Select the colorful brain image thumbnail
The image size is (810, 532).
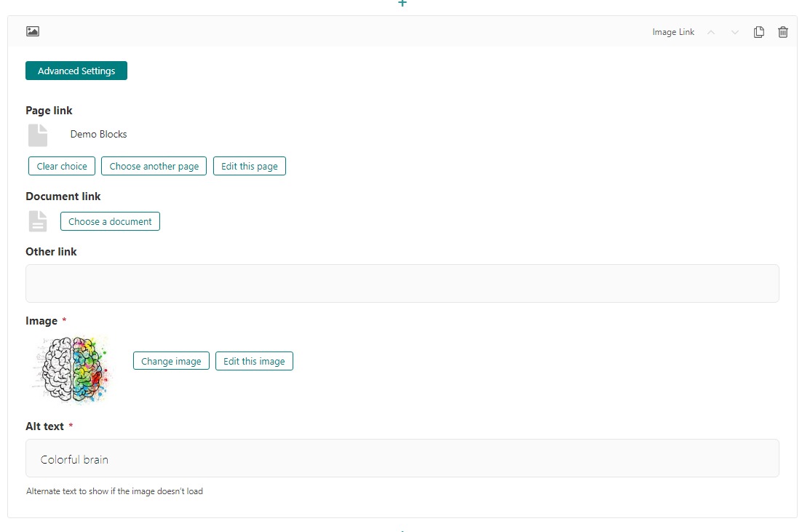coord(72,369)
